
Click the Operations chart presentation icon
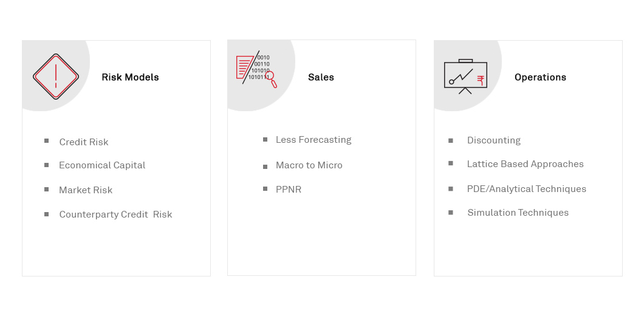coord(465,77)
